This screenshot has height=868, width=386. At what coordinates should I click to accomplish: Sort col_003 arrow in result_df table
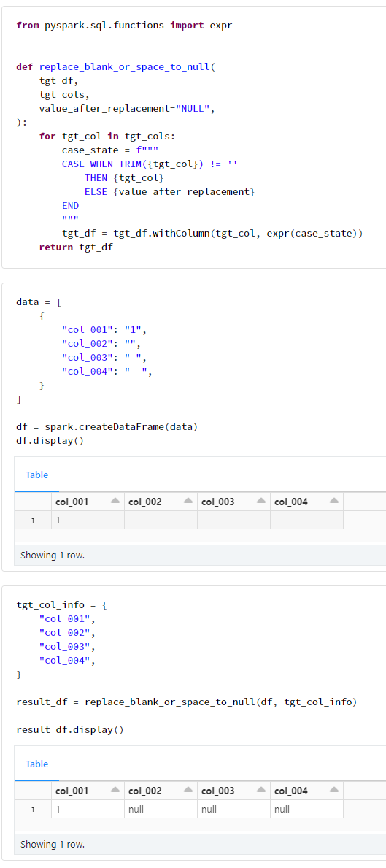click(x=261, y=789)
